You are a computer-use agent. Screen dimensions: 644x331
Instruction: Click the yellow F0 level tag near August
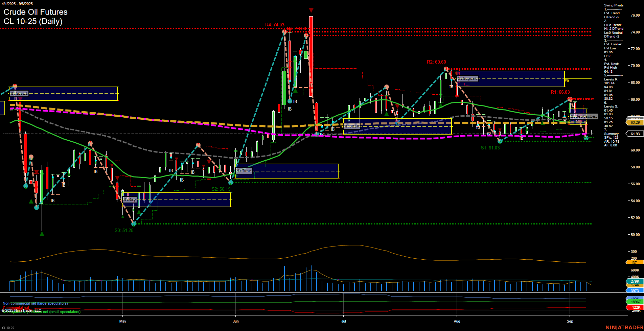(567, 81)
